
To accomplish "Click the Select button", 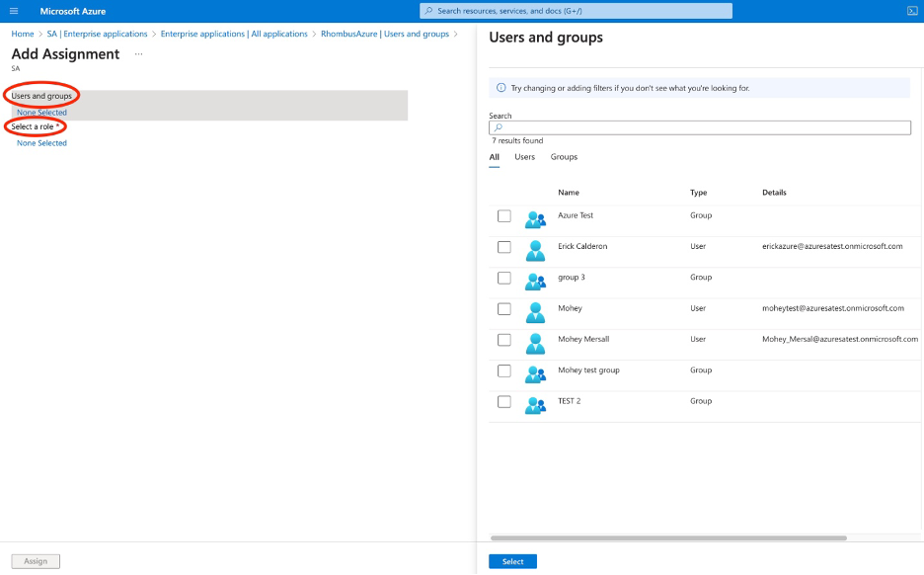I will coord(512,561).
